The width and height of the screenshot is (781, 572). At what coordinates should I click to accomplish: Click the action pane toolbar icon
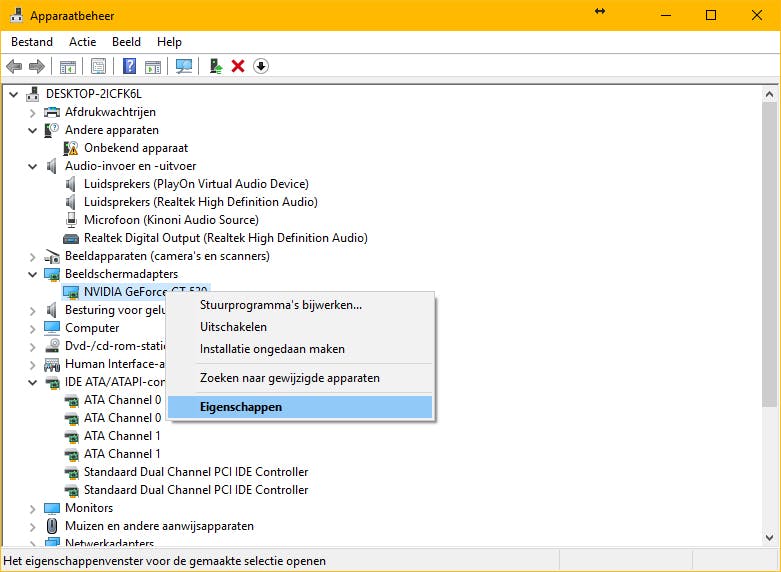153,66
